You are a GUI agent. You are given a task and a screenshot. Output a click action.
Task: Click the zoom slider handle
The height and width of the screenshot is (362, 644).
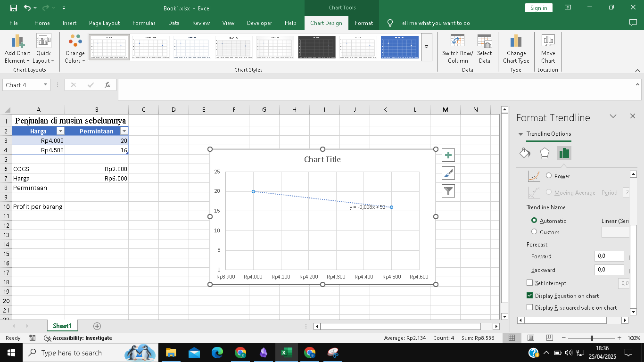(592, 338)
